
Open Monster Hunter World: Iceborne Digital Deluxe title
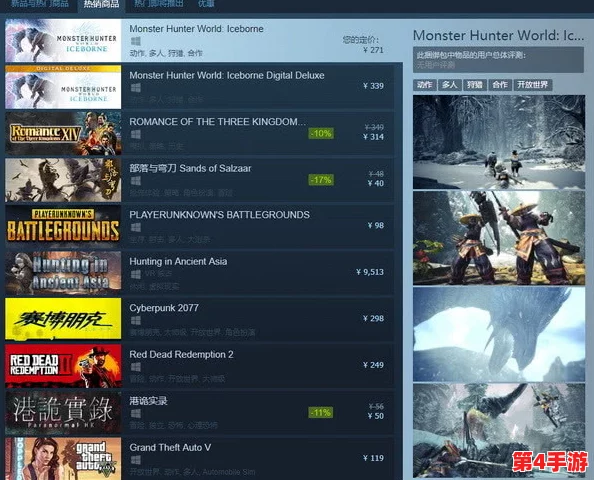[x=227, y=75]
